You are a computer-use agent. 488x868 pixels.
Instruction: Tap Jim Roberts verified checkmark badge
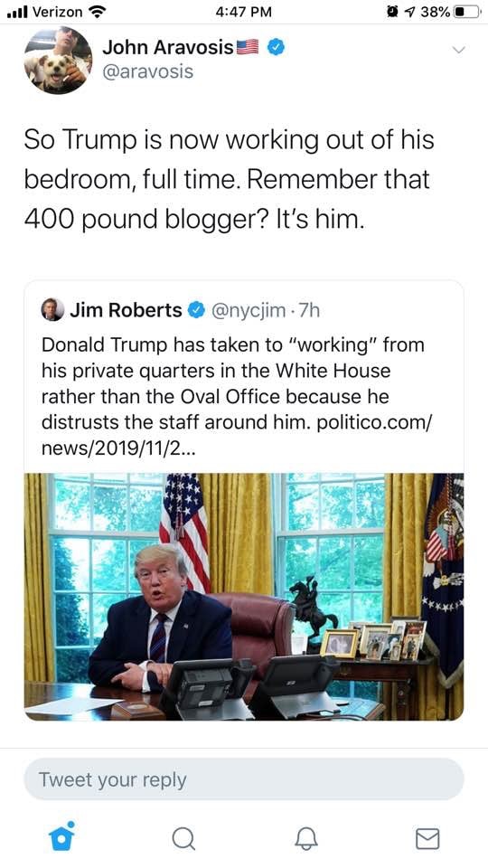196,310
